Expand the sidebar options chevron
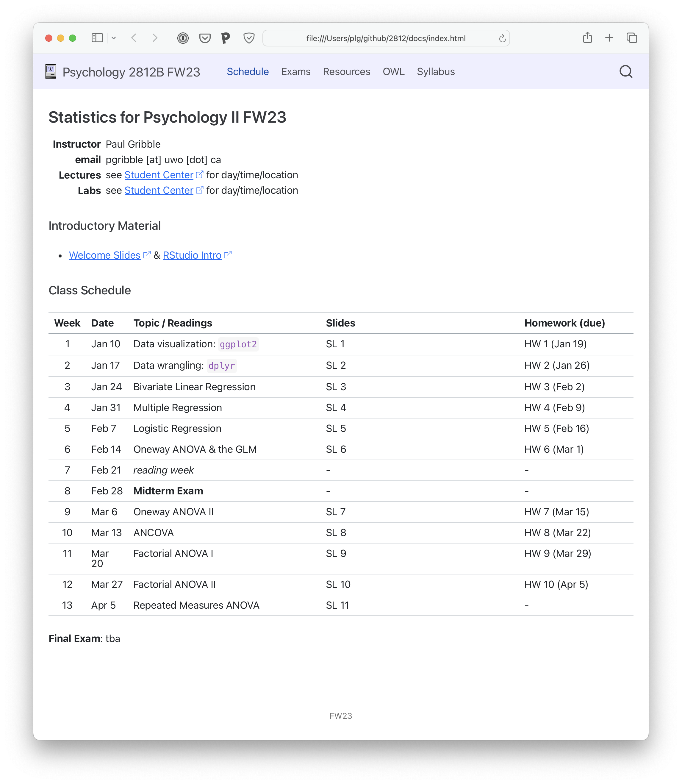Image resolution: width=682 pixels, height=784 pixels. coord(114,38)
